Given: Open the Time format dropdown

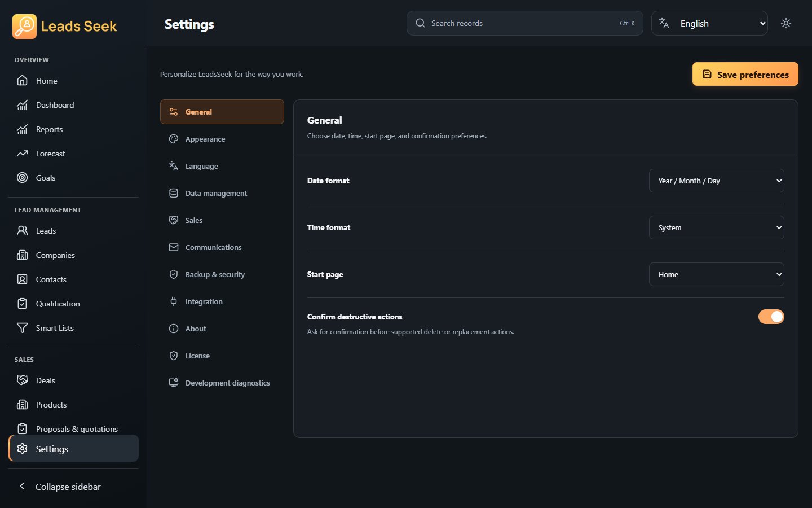Looking at the screenshot, I should (x=716, y=227).
